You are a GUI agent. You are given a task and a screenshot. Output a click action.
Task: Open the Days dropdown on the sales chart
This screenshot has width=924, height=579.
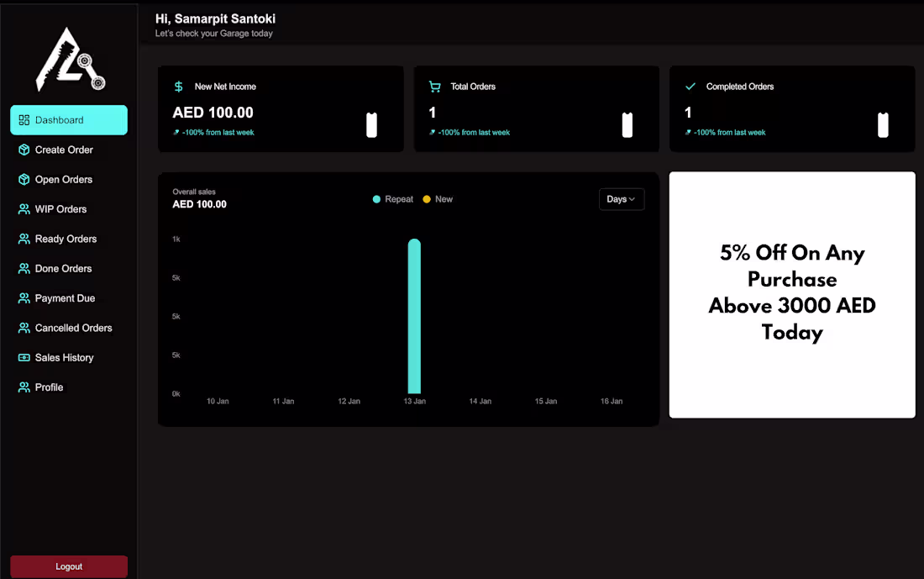pos(622,199)
